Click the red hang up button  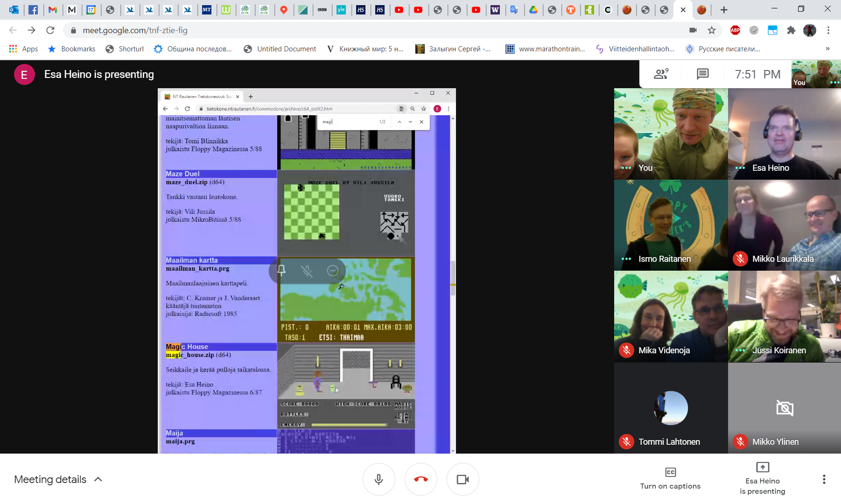[420, 479]
